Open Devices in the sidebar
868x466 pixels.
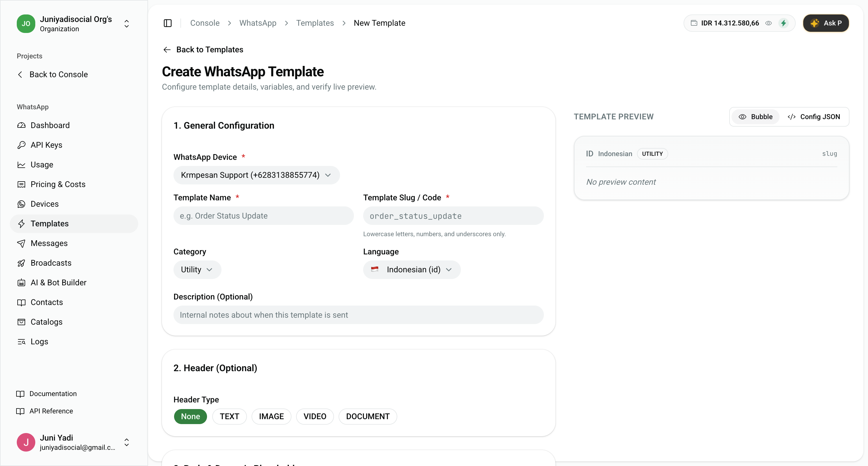point(74,204)
